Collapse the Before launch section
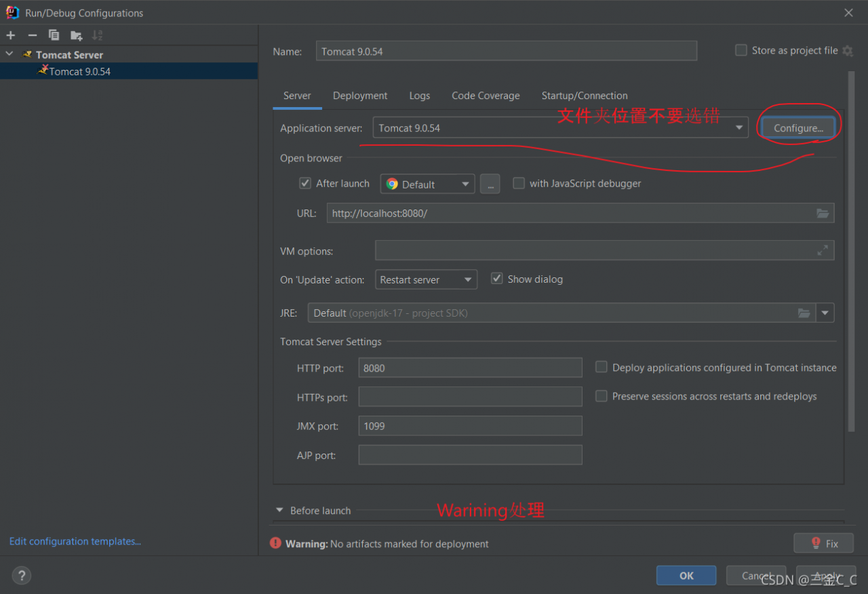Image resolution: width=868 pixels, height=594 pixels. [x=279, y=510]
